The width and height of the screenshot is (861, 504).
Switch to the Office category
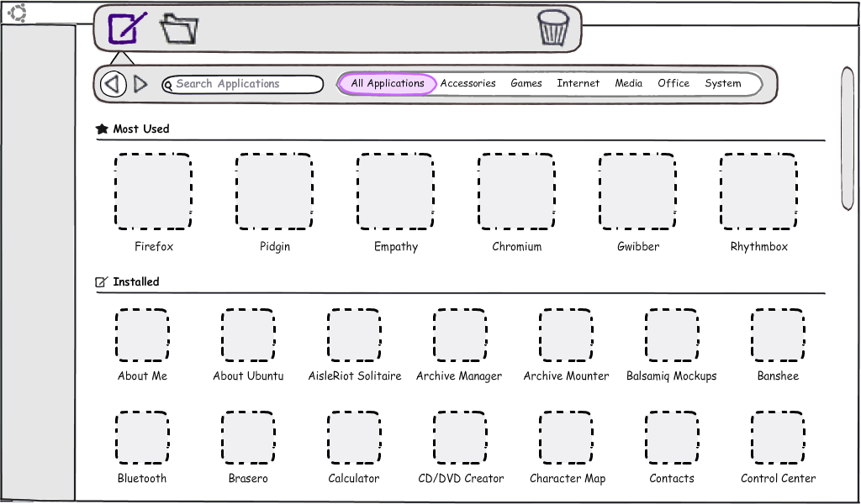click(x=673, y=83)
